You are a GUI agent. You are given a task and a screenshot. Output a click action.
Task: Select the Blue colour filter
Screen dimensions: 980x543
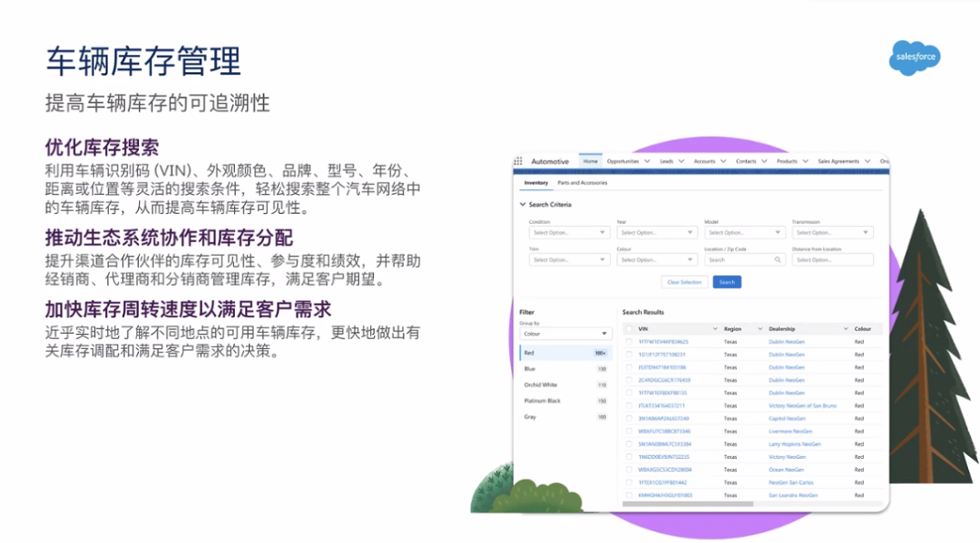(x=530, y=369)
